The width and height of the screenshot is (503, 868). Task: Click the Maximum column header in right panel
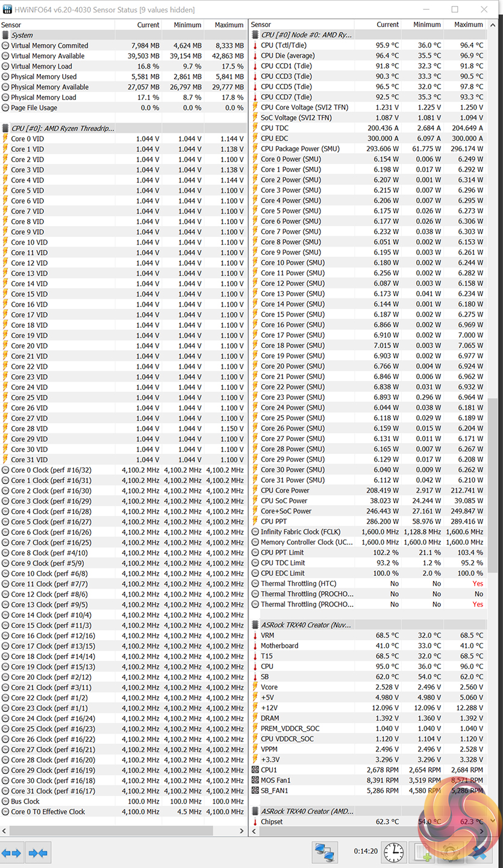(464, 25)
